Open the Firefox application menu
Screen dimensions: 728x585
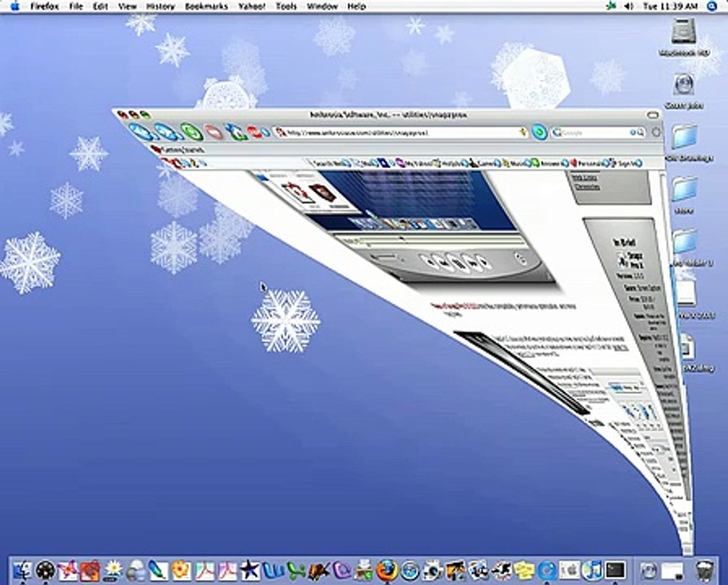(44, 6)
